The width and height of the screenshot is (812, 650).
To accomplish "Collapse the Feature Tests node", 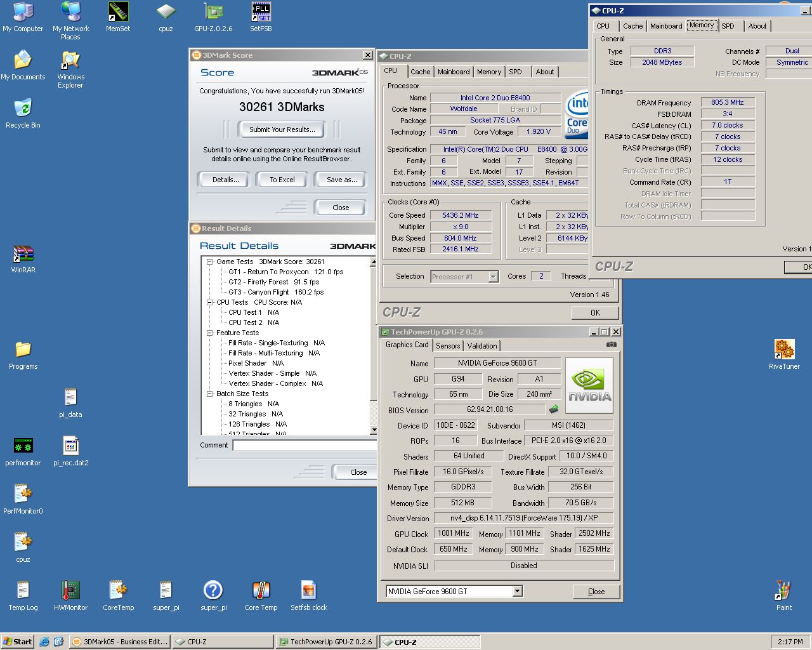I will (210, 333).
